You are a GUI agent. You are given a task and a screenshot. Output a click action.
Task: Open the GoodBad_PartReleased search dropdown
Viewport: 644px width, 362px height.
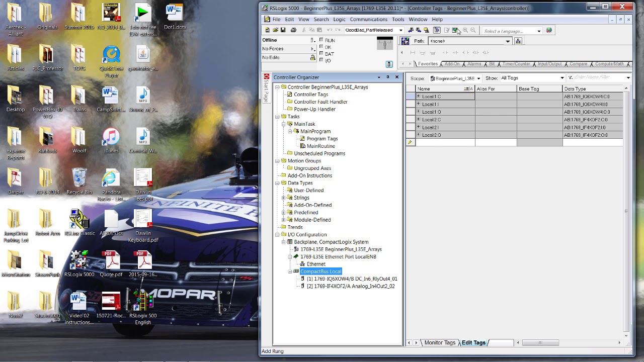click(401, 30)
